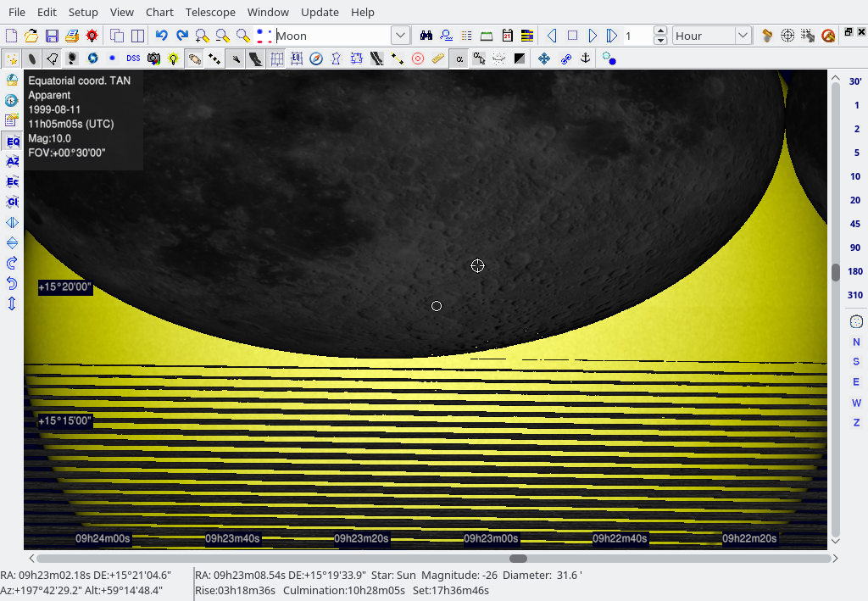868x601 pixels.
Task: Toggle constellation figures icon
Action: click(337, 58)
